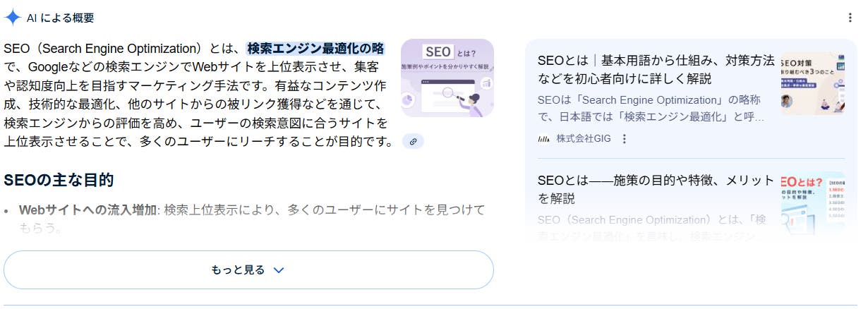
Task: Expand the overview with the もっと見る chevron
Action: [x=279, y=269]
